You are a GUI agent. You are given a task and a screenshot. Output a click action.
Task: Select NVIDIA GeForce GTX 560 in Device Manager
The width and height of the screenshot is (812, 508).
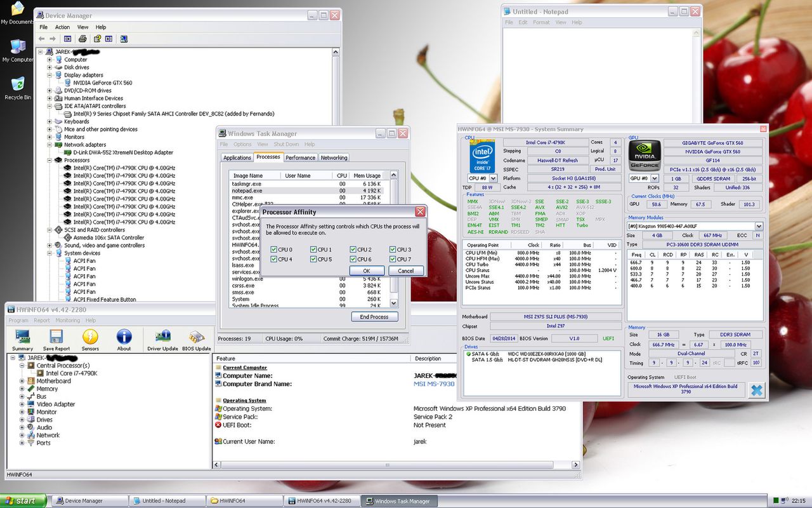click(x=102, y=83)
